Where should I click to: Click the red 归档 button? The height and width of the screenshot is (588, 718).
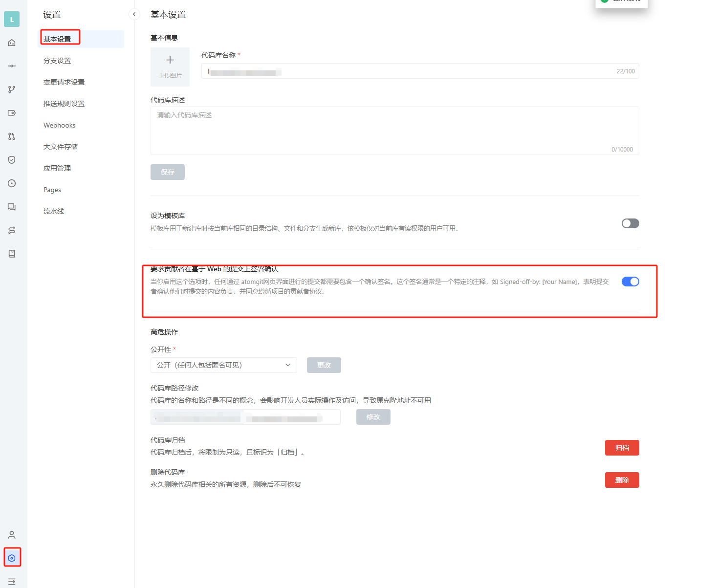[622, 448]
